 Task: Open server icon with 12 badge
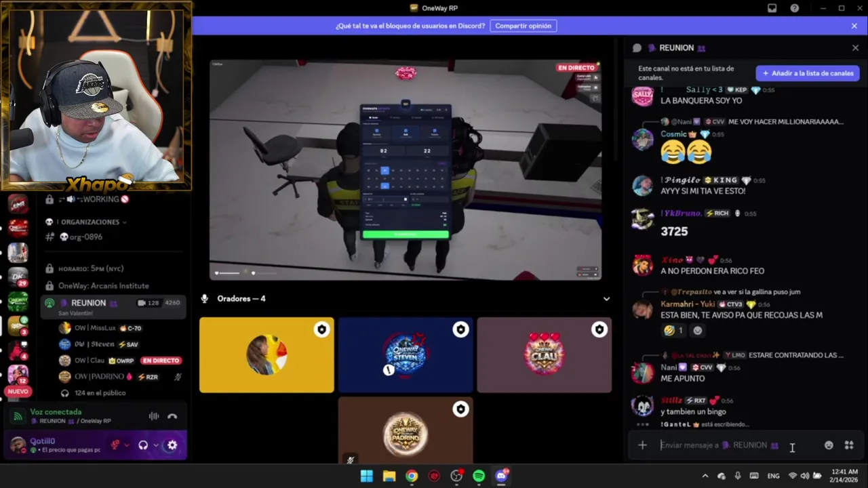[x=18, y=374]
